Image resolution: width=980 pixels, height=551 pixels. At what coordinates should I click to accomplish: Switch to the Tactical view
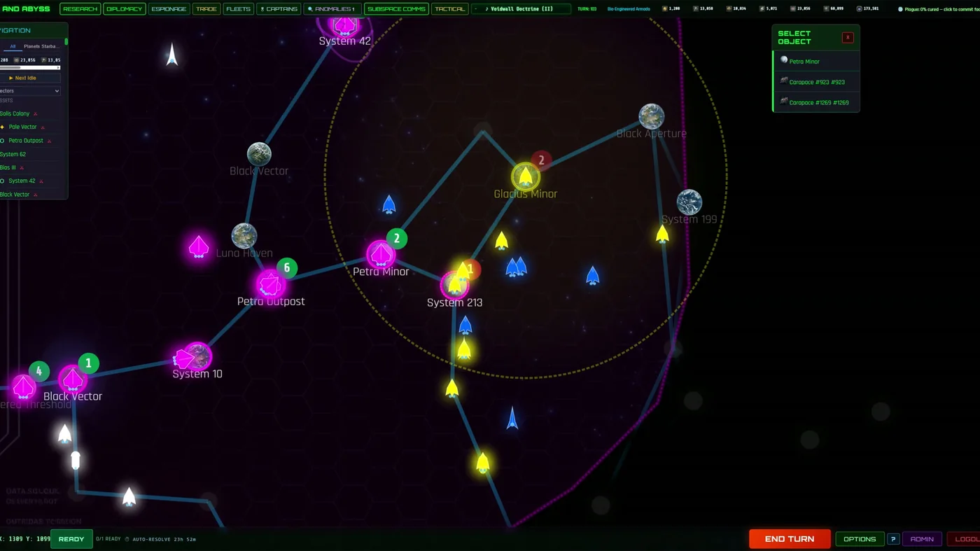[x=449, y=9]
